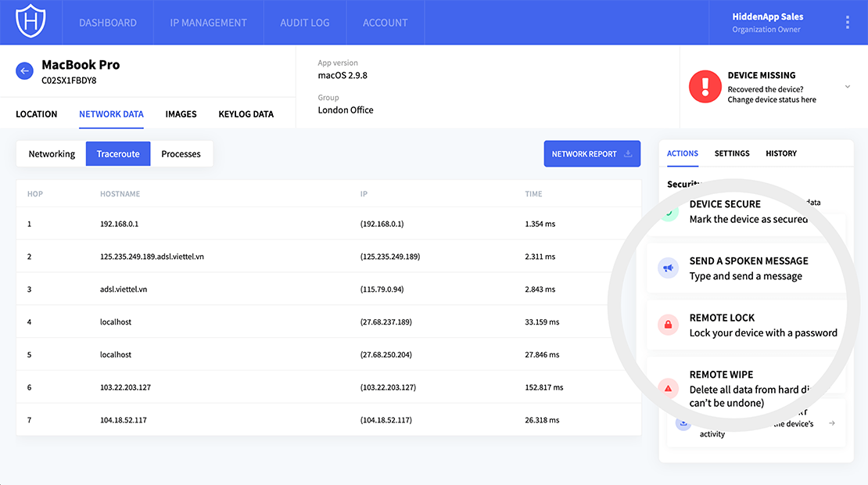
Task: Click the London Office group value
Action: [x=346, y=110]
